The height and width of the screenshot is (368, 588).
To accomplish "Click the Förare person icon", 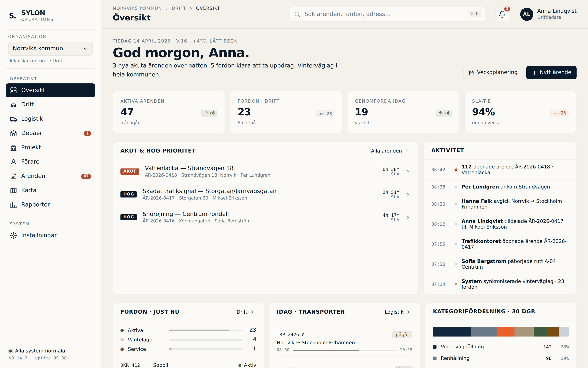I will tap(13, 162).
